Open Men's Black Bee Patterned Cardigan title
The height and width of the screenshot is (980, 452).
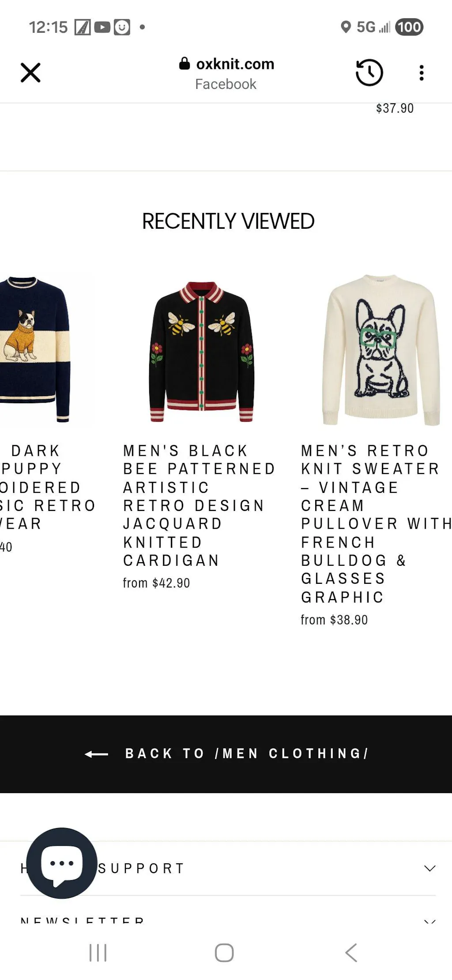click(199, 505)
